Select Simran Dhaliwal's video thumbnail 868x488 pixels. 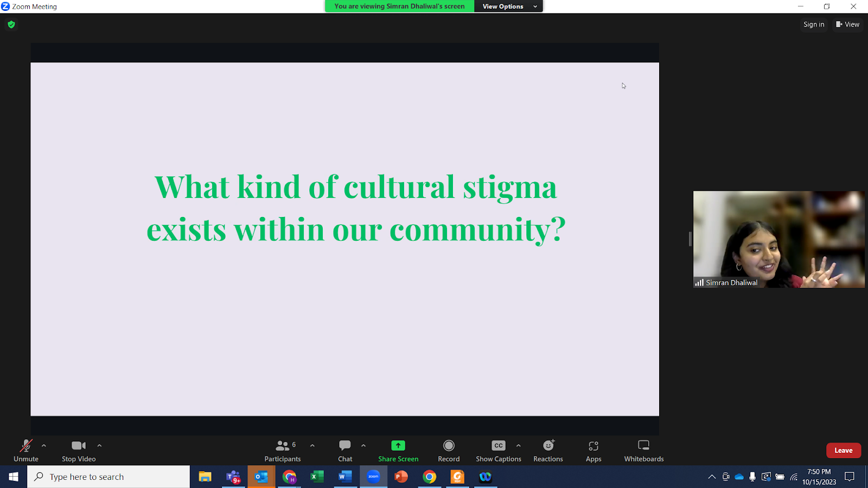[x=778, y=239]
